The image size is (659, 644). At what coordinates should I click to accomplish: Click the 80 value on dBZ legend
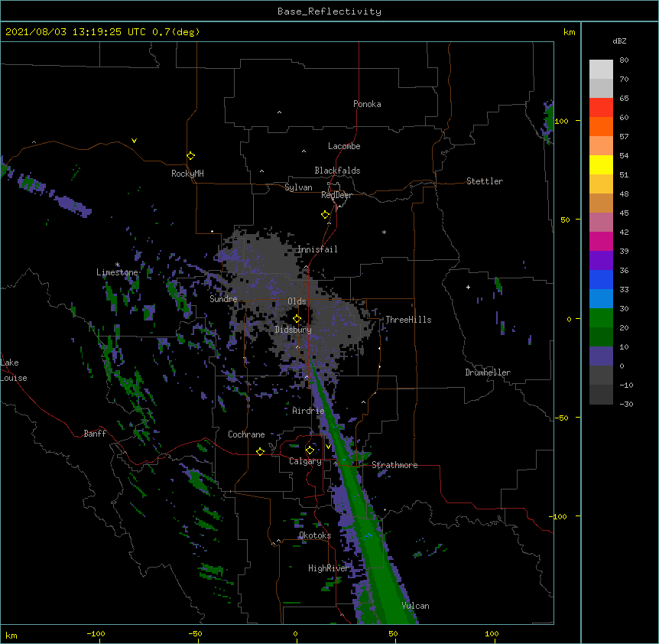tap(624, 60)
